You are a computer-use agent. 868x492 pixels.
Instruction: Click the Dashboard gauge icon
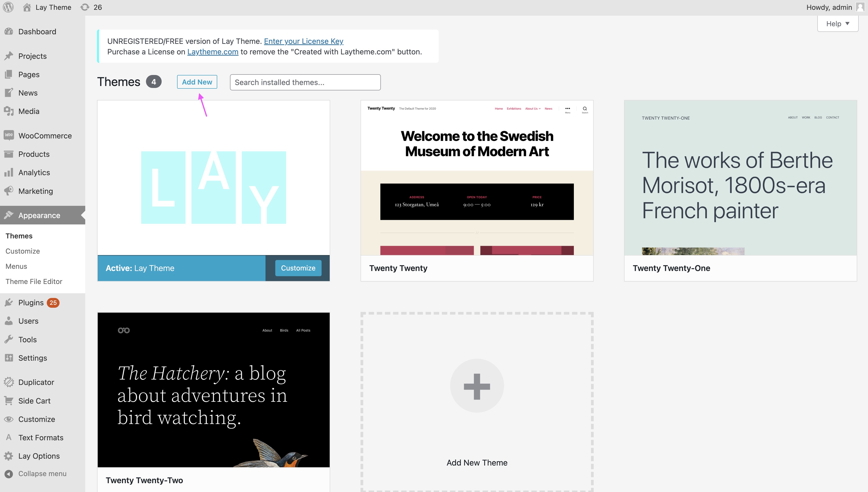click(9, 31)
